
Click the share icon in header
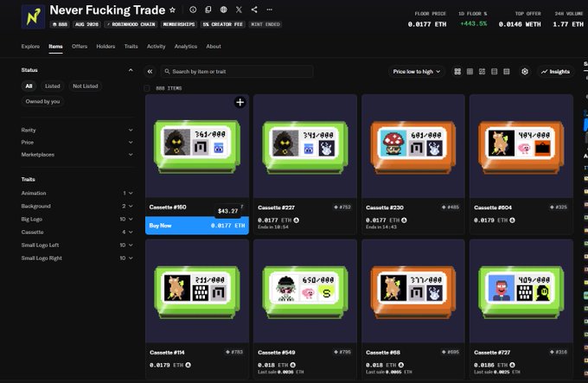pyautogui.click(x=254, y=10)
